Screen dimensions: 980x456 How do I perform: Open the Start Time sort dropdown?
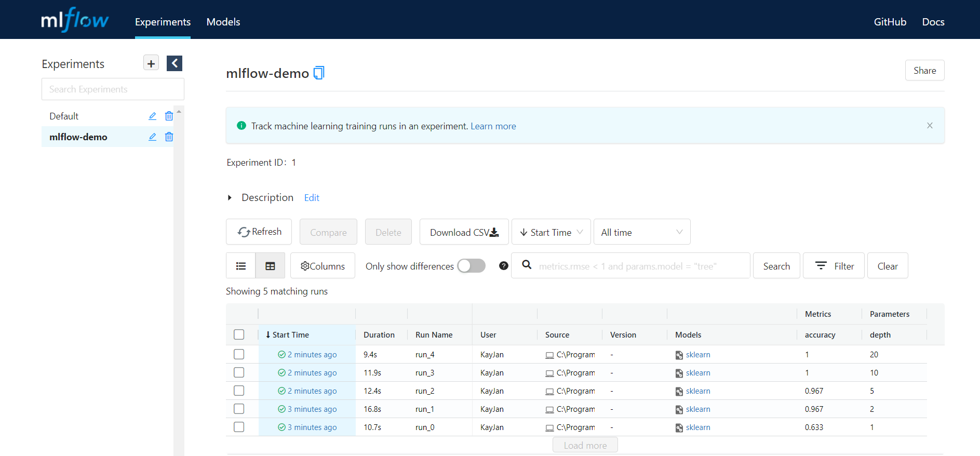[551, 232]
